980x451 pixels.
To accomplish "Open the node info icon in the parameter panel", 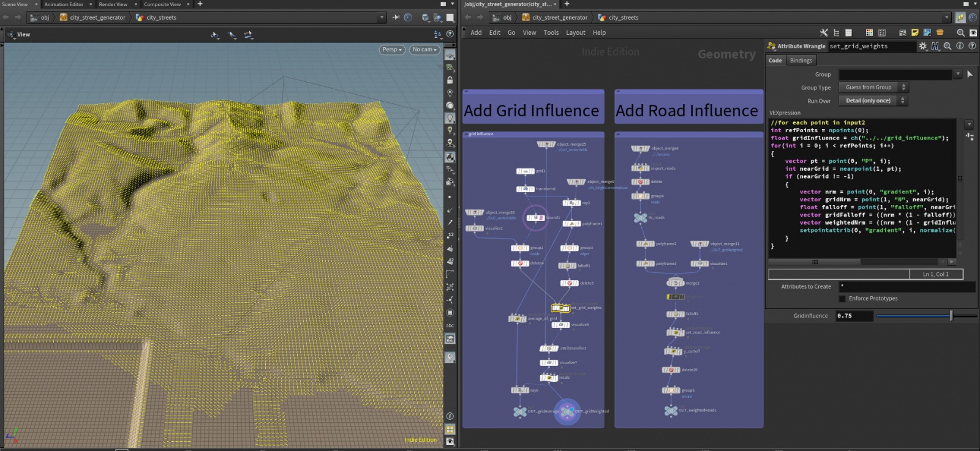I will coord(960,46).
